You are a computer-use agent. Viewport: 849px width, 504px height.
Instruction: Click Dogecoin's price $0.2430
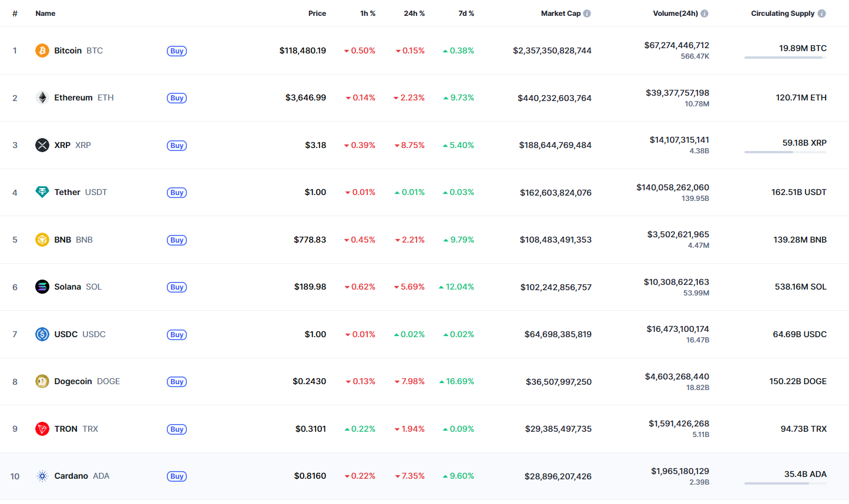click(x=309, y=381)
